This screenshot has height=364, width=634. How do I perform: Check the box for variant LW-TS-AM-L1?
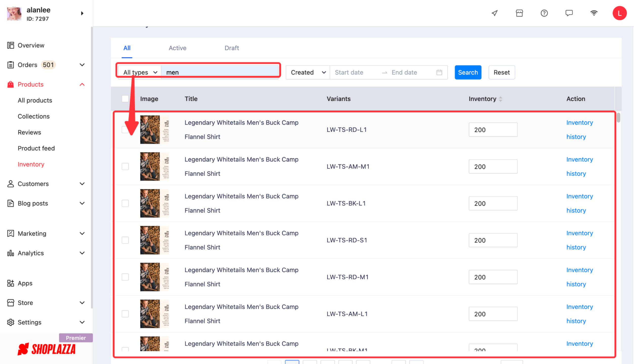125,314
